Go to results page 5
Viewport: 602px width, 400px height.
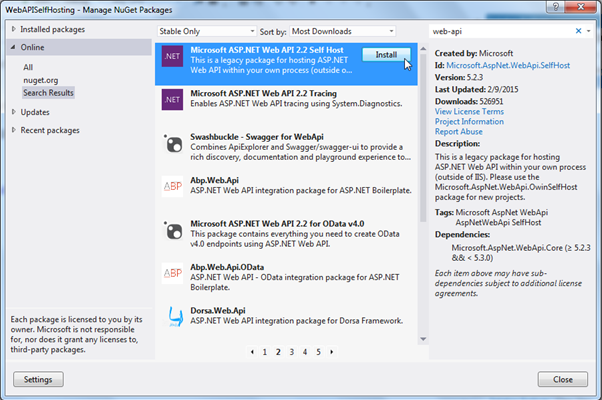pyautogui.click(x=318, y=352)
